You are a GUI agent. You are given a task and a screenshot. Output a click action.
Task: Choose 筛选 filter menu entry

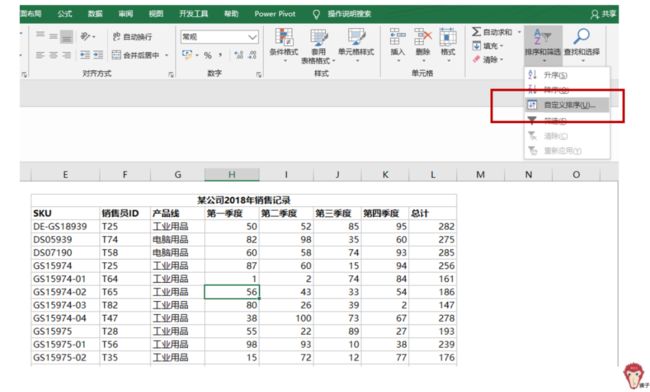567,121
